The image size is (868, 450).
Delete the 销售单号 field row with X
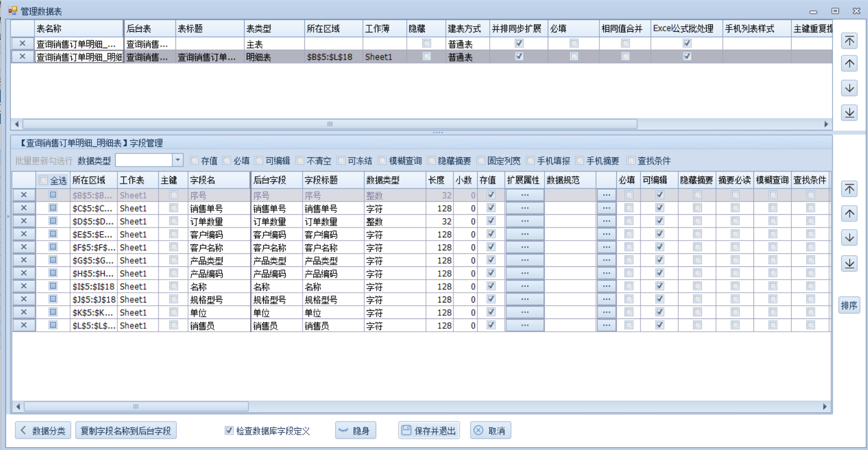pyautogui.click(x=24, y=208)
